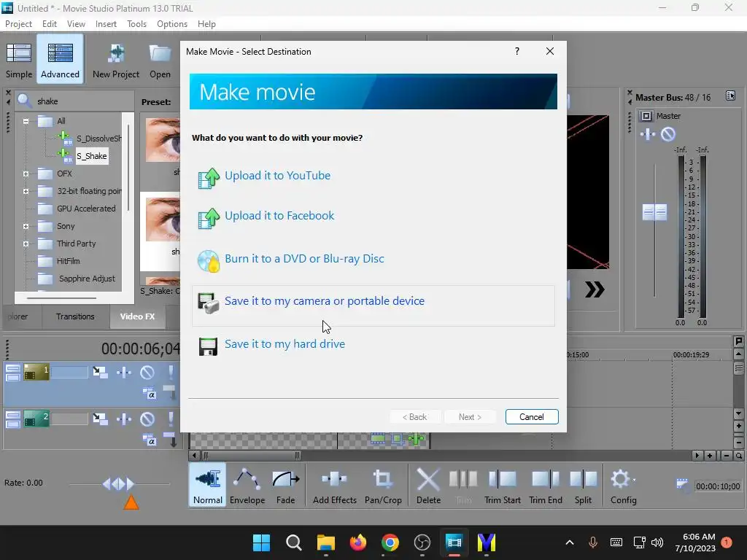
Task: Close the Make Movie dialog
Action: (x=550, y=52)
